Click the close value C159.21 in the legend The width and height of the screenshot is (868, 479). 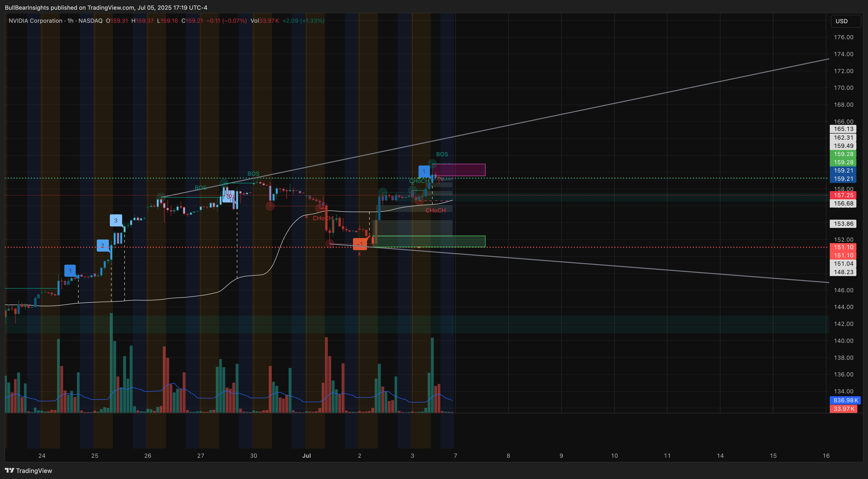192,21
